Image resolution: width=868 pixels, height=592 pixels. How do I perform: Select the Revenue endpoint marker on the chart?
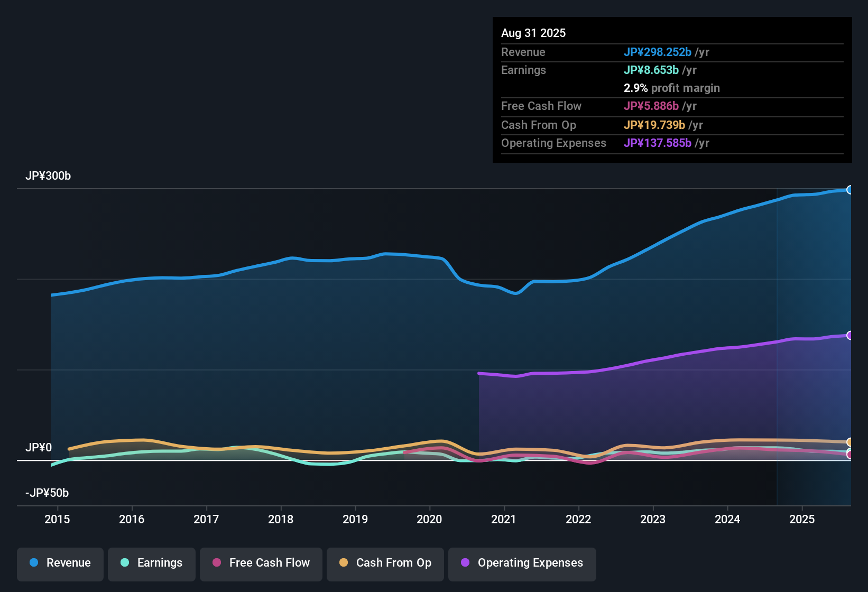point(851,189)
